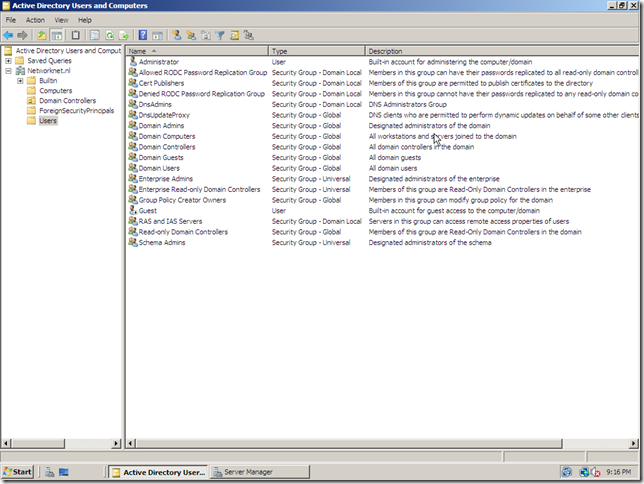Click Active Directory User... taskbar button
This screenshot has width=644, height=484.
[159, 472]
